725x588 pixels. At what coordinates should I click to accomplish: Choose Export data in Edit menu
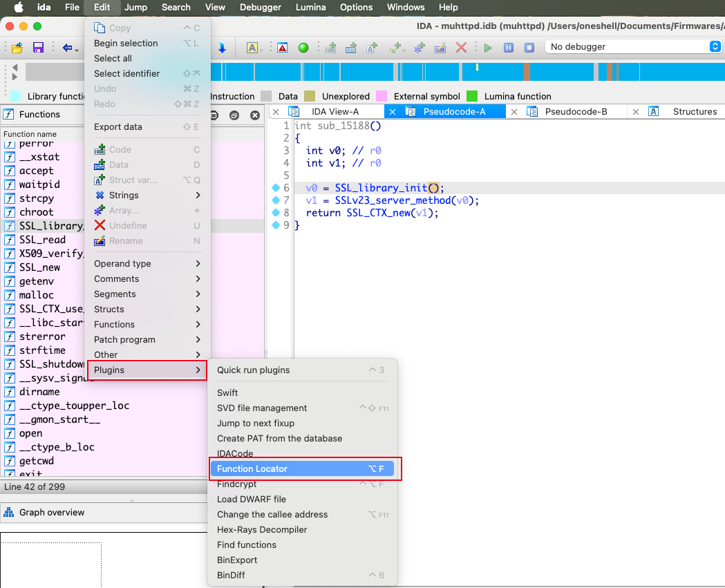tap(147, 126)
